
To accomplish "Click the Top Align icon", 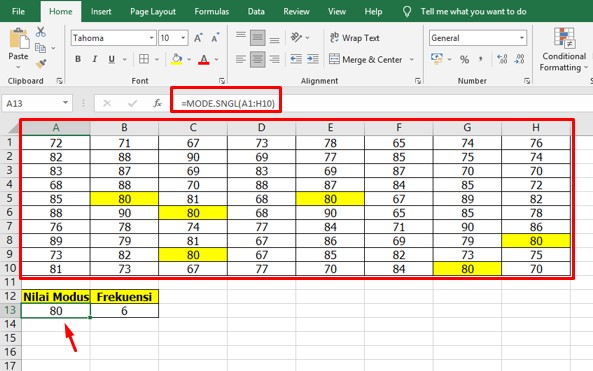I will tap(241, 36).
